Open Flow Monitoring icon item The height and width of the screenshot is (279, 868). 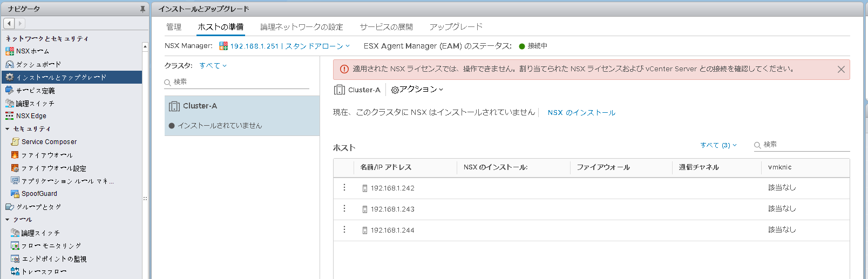pos(15,246)
